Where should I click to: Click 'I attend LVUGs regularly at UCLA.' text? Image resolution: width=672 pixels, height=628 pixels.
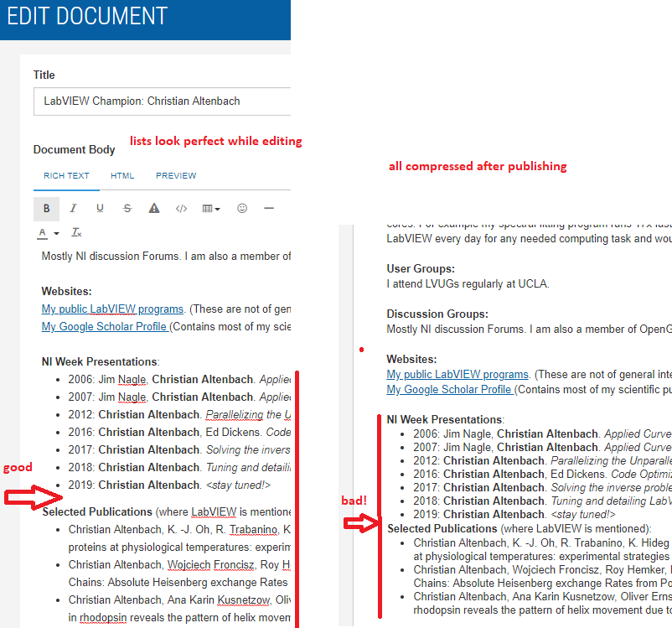468,284
